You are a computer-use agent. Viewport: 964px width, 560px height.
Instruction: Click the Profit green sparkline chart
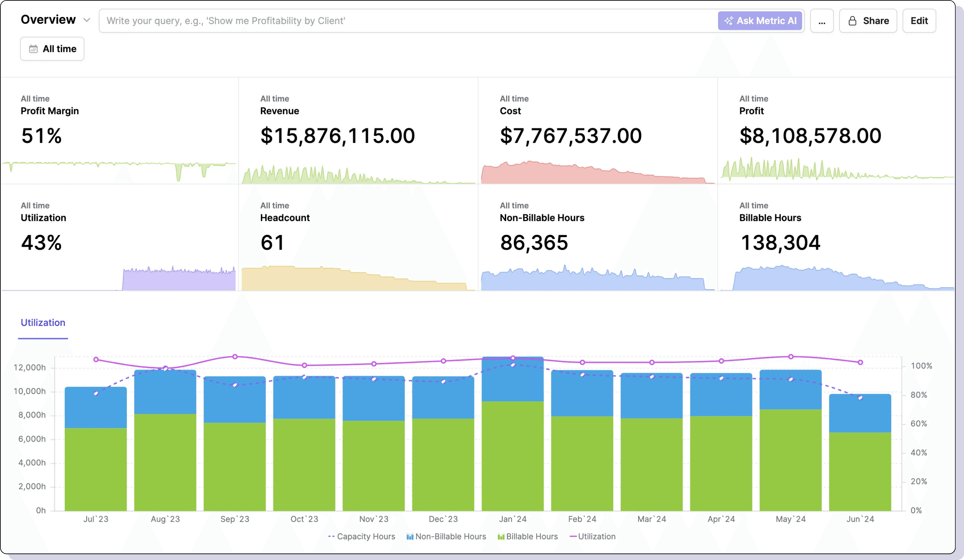(838, 168)
